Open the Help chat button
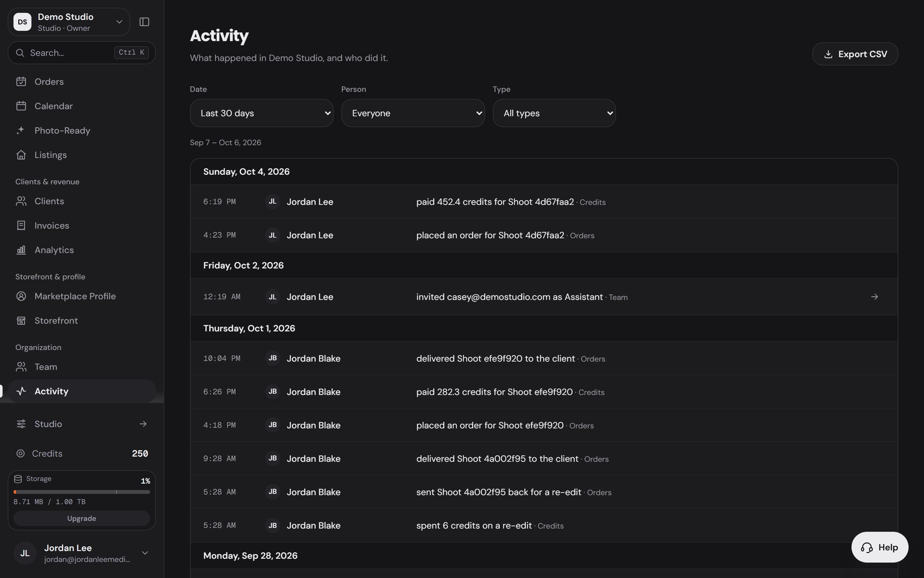 coord(880,547)
